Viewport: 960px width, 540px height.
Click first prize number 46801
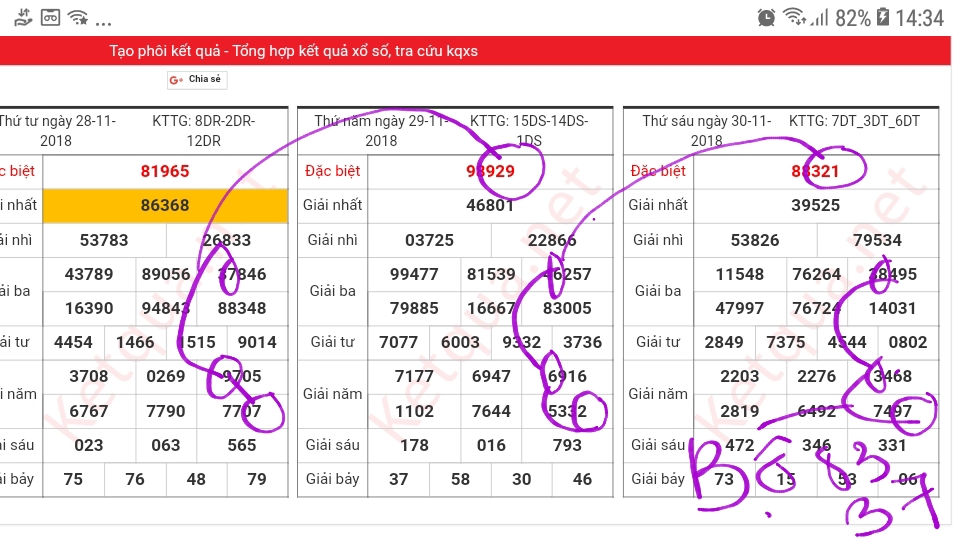pyautogui.click(x=490, y=205)
